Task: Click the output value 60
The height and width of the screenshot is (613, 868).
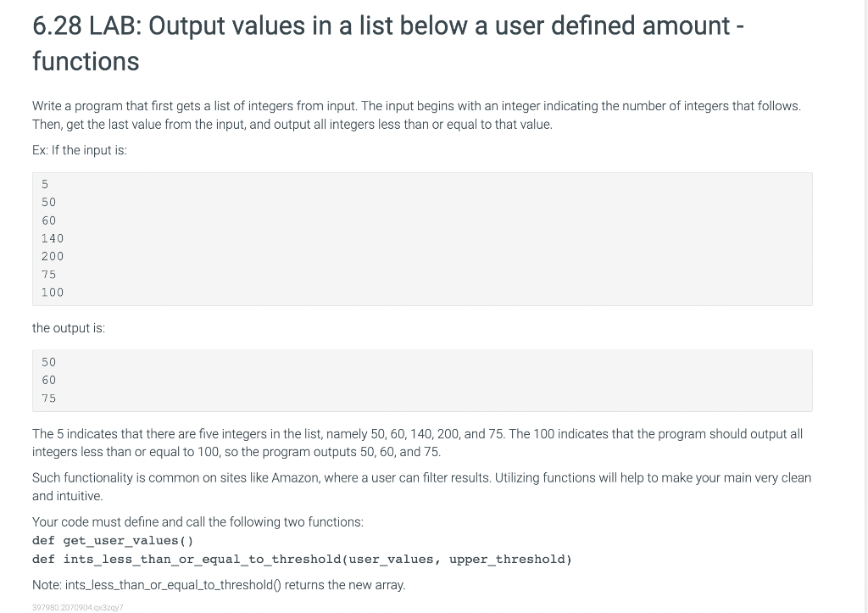Action: click(x=48, y=380)
